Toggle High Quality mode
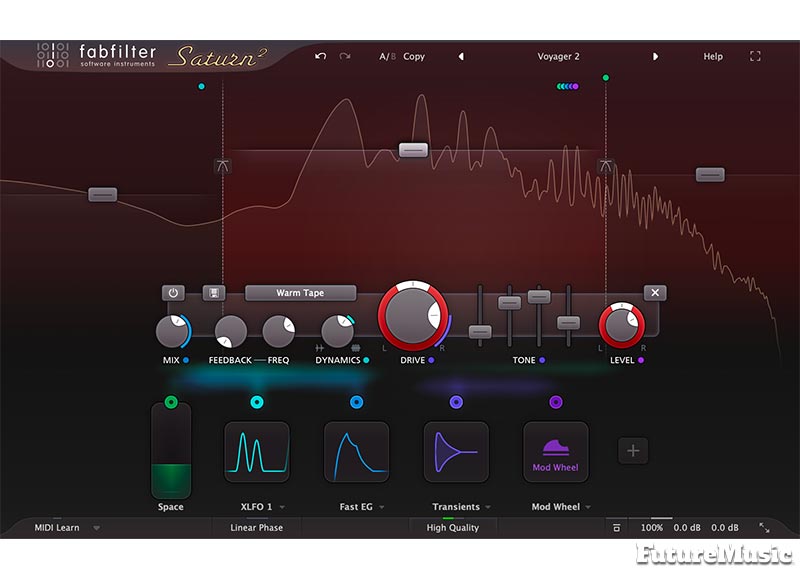The height and width of the screenshot is (580, 800). pyautogui.click(x=453, y=527)
